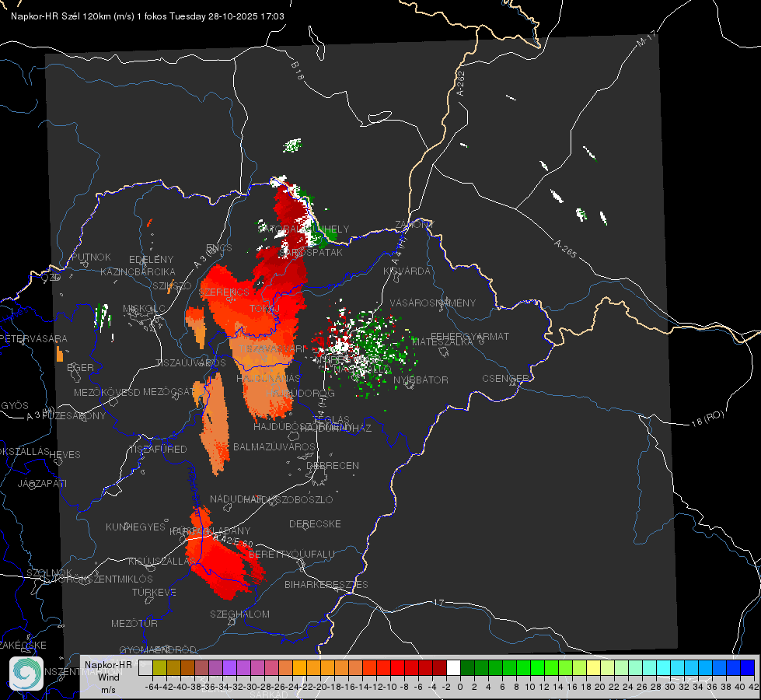
Task: Click the 'Napkor-HR Wind m/s' legend title
Action: 108,677
